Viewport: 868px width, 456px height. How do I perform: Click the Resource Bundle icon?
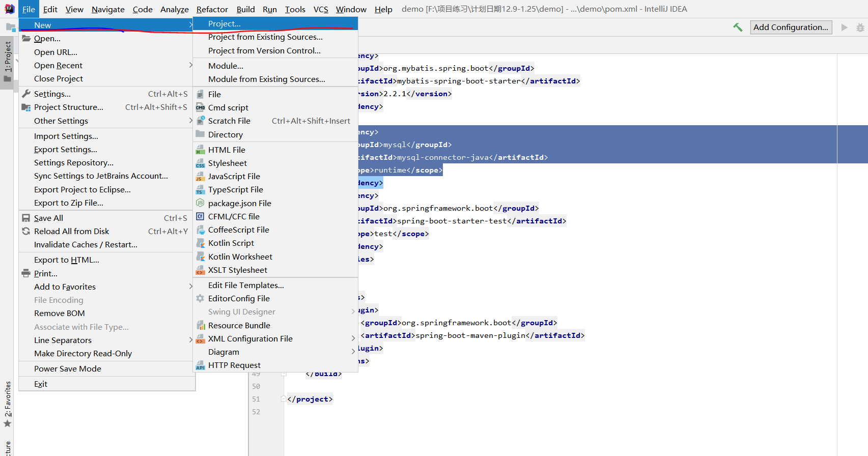pos(201,325)
